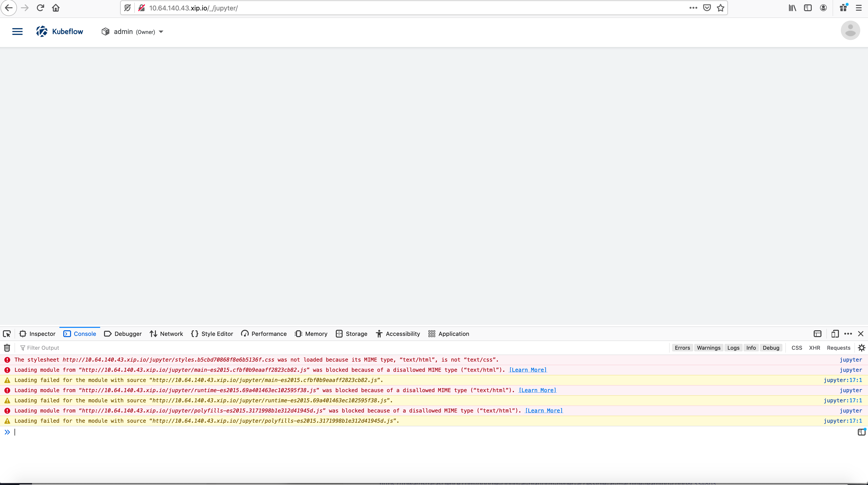Screen dimensions: 868x485
Task: Open the Firefox library icon
Action: pos(792,8)
